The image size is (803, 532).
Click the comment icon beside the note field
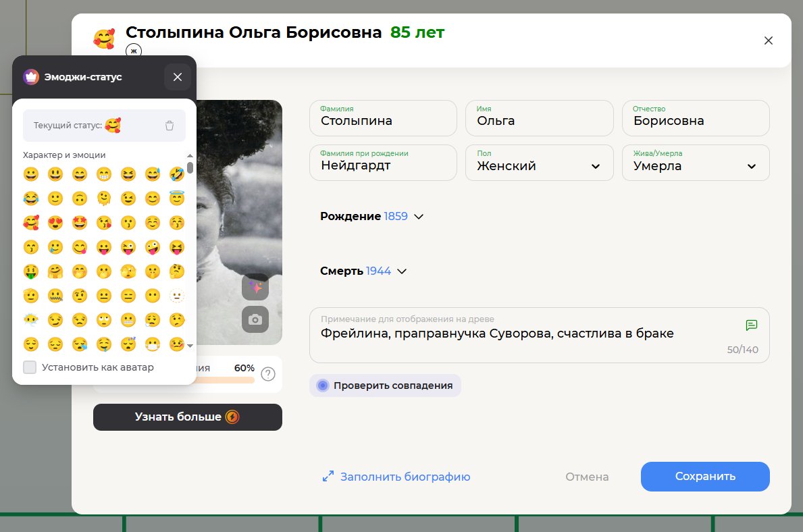[752, 325]
